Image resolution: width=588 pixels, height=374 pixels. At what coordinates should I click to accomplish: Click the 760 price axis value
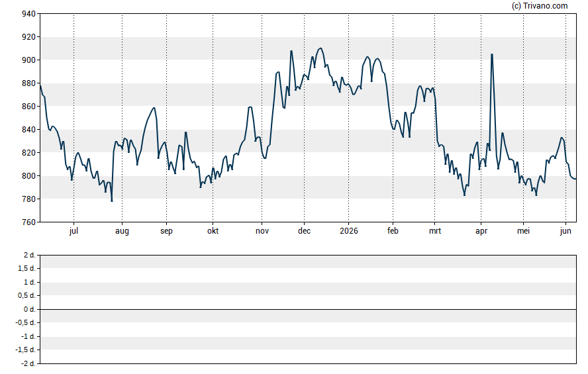click(28, 222)
